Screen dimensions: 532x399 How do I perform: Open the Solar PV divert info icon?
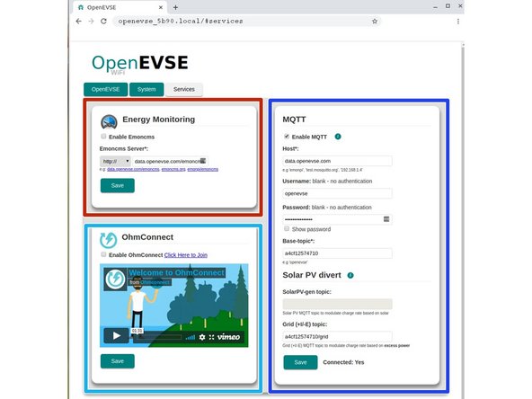click(350, 275)
